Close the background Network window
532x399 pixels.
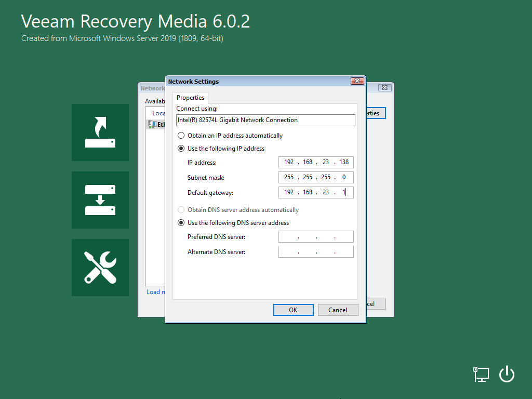pyautogui.click(x=385, y=87)
